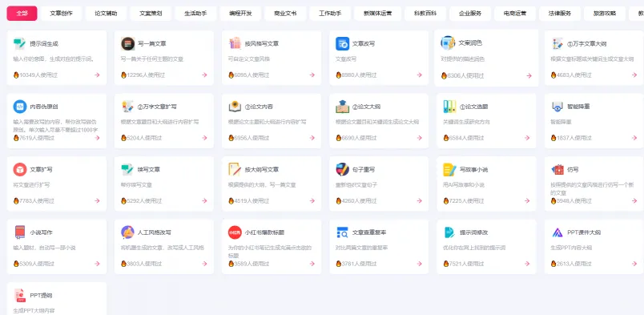Click the 文章扩写 red cube icon

[x=20, y=169]
